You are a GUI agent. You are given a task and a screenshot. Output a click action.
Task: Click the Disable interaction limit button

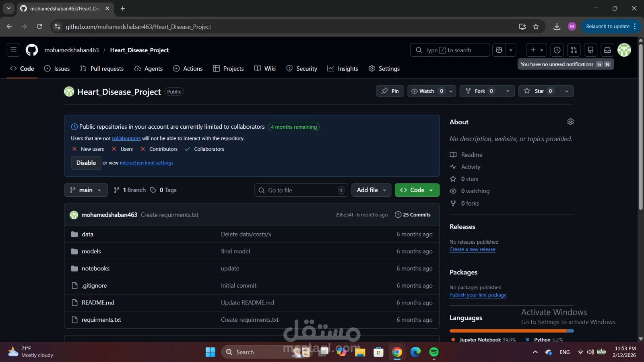(86, 163)
